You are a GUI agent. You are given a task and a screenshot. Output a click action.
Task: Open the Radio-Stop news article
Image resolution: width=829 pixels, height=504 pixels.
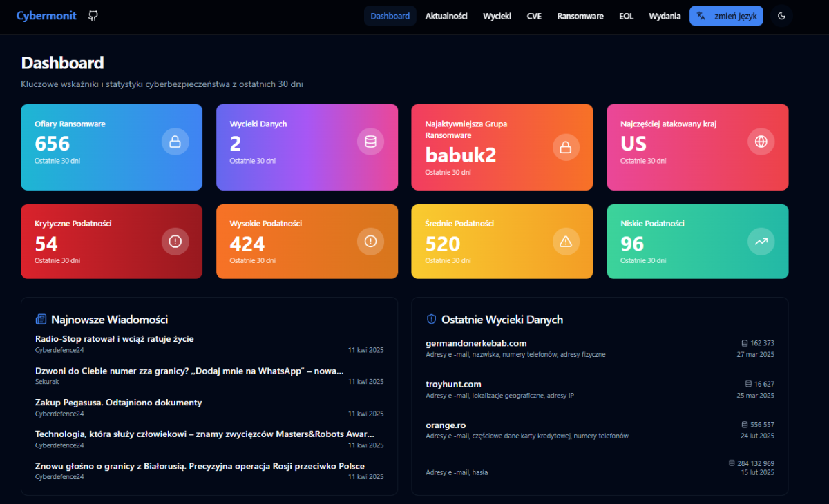[114, 338]
